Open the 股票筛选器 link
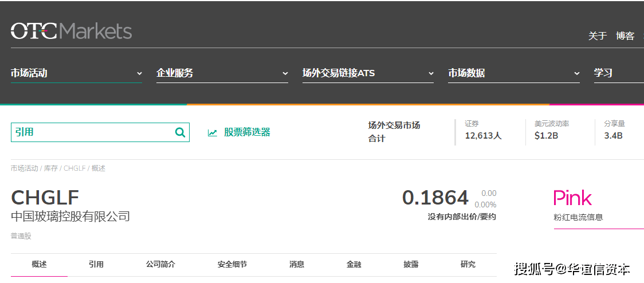The image size is (644, 283). [247, 132]
